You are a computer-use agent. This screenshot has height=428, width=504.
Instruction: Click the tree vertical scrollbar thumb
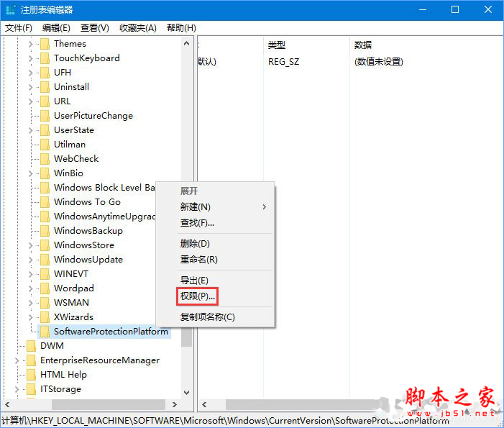click(x=186, y=337)
